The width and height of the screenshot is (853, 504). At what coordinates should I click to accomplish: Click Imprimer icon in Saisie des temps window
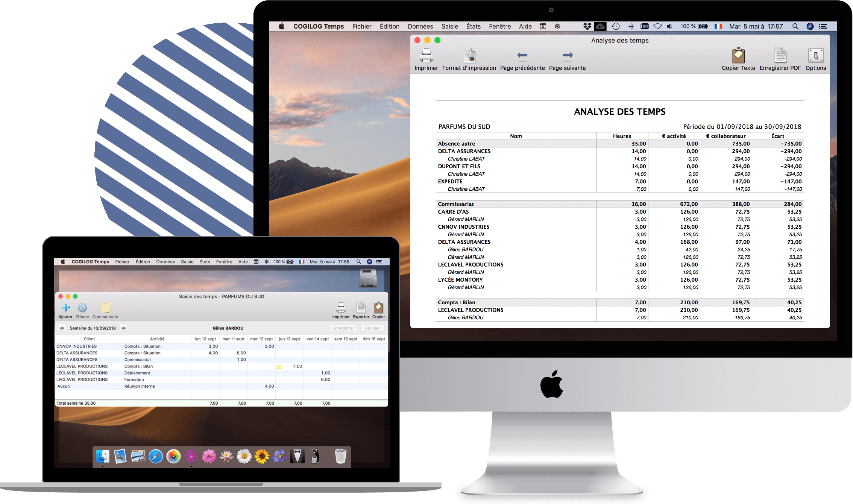tap(341, 308)
